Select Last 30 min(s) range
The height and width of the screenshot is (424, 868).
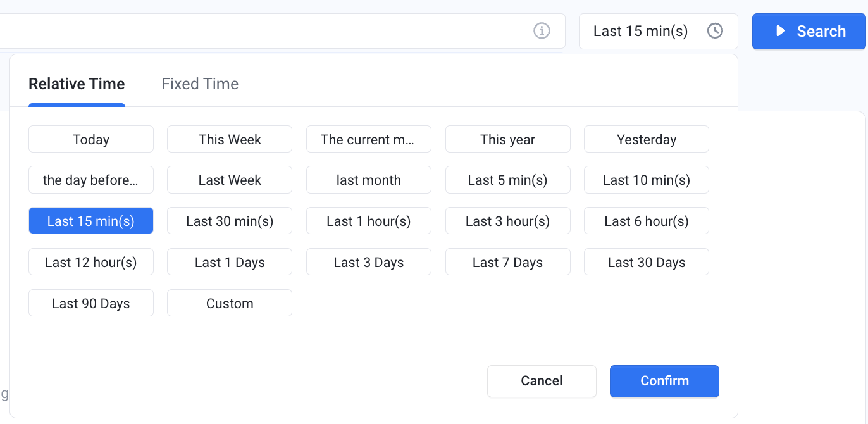(230, 221)
